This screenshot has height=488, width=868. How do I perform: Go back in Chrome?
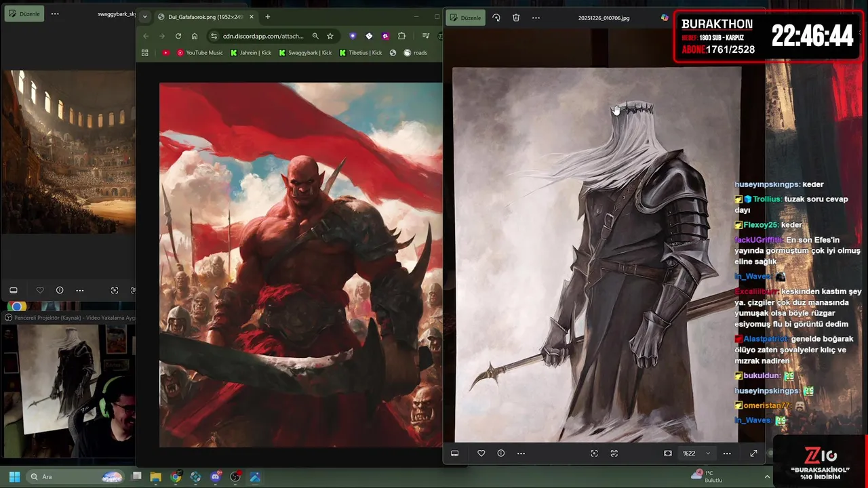[x=146, y=36]
